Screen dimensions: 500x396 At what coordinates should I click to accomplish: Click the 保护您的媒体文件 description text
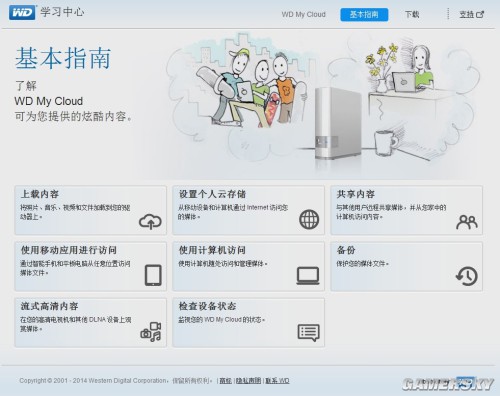[x=362, y=264]
